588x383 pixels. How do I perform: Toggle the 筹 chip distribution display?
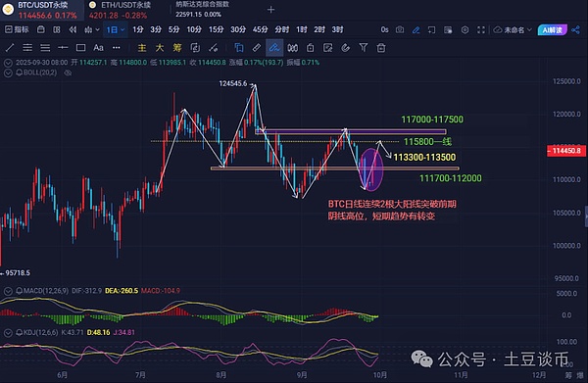click(x=177, y=48)
